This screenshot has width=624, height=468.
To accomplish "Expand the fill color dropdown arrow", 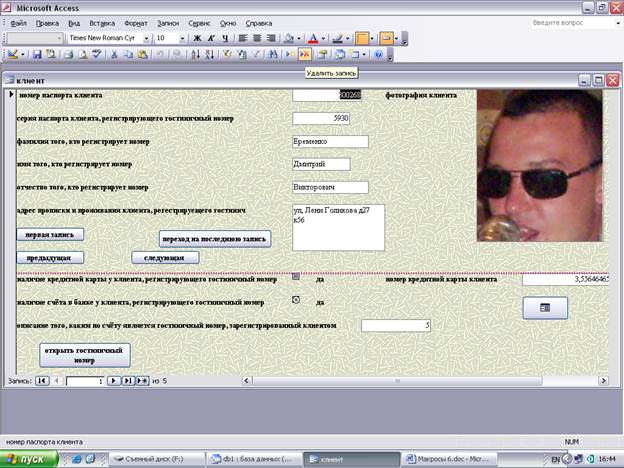I will pyautogui.click(x=299, y=39).
